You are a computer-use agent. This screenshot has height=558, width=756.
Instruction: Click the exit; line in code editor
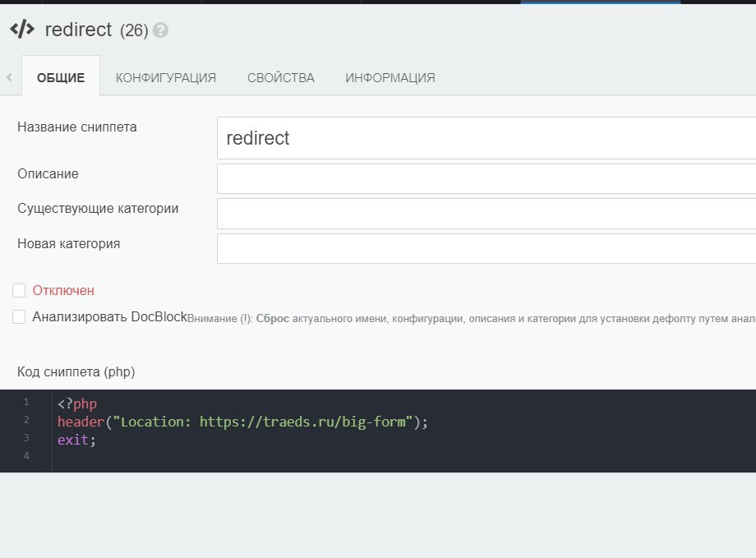coord(76,440)
